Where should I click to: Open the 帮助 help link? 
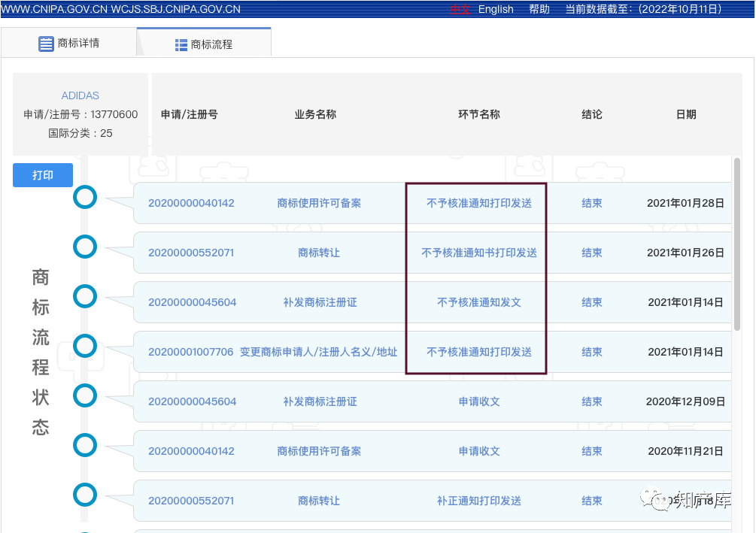[539, 9]
